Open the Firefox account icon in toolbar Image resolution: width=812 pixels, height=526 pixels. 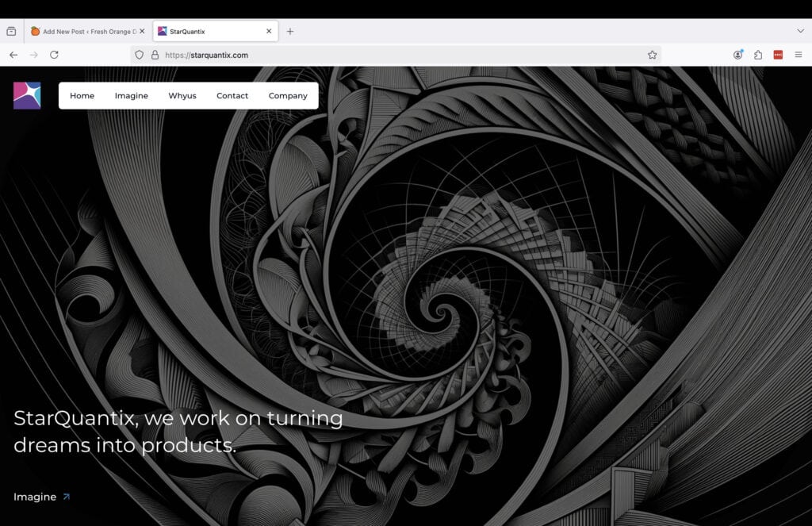(738, 54)
